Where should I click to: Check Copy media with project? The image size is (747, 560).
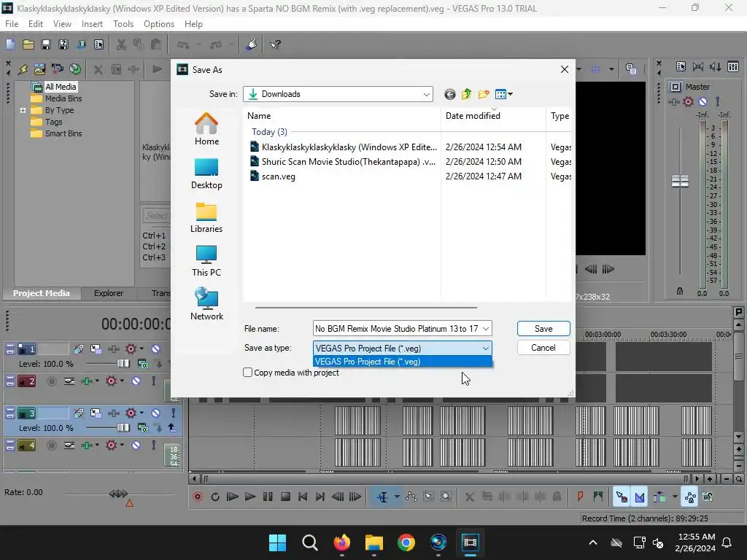point(248,373)
